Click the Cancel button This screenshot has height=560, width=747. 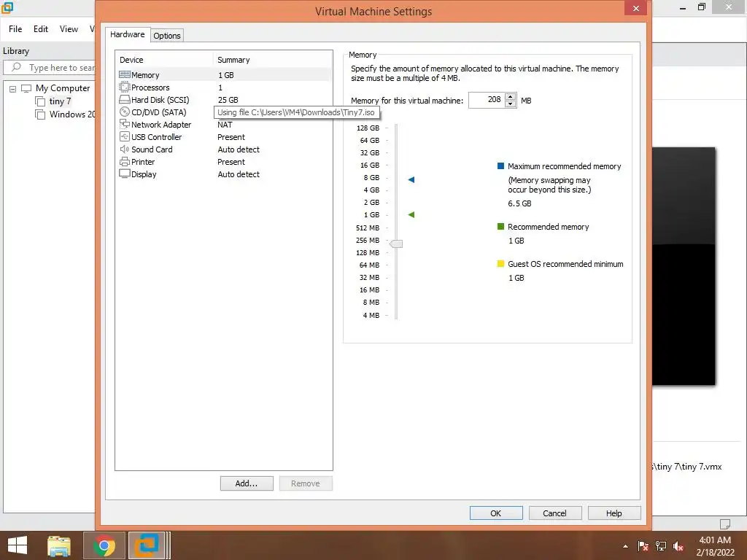tap(555, 513)
